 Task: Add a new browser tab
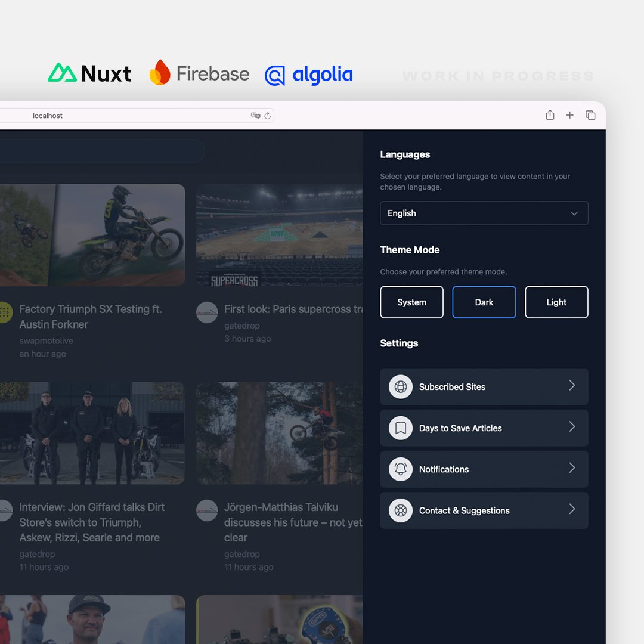pos(569,116)
